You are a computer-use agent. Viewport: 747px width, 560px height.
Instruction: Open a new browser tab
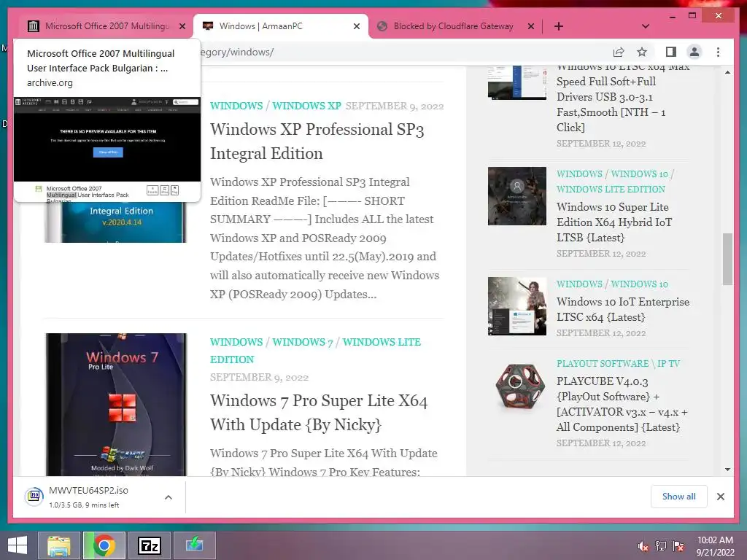tap(559, 26)
